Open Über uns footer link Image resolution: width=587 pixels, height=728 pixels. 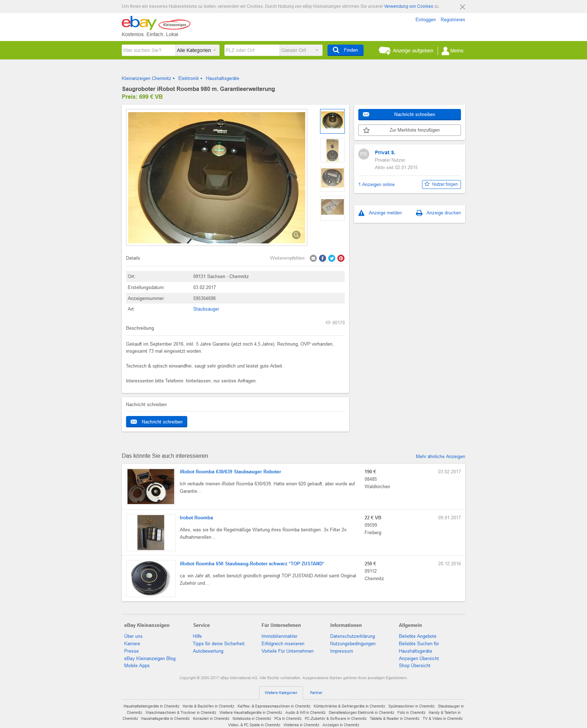tap(133, 636)
